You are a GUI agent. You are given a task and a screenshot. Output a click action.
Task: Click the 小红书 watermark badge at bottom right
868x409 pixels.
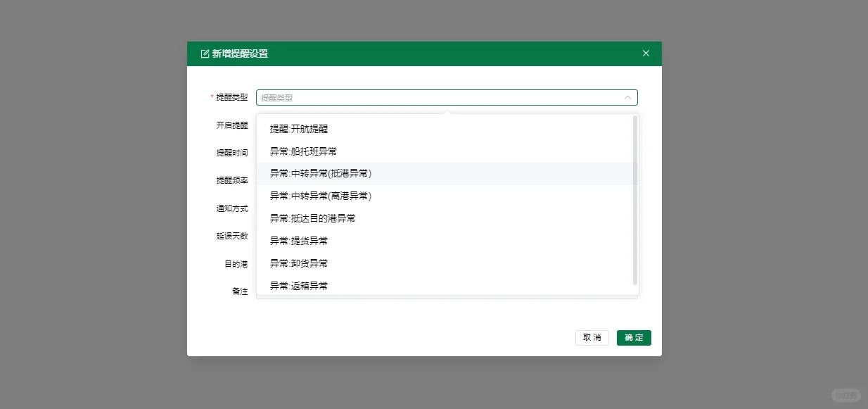(x=846, y=396)
